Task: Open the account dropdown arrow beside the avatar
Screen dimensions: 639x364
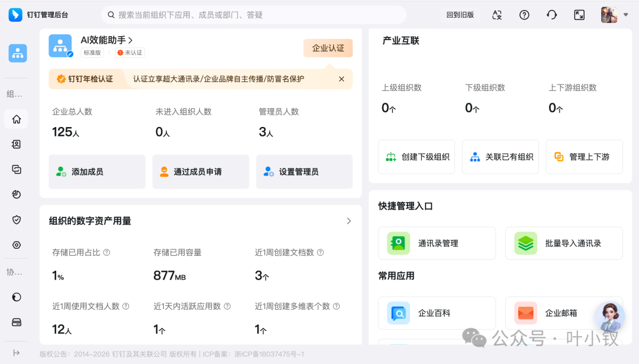Action: [625, 15]
